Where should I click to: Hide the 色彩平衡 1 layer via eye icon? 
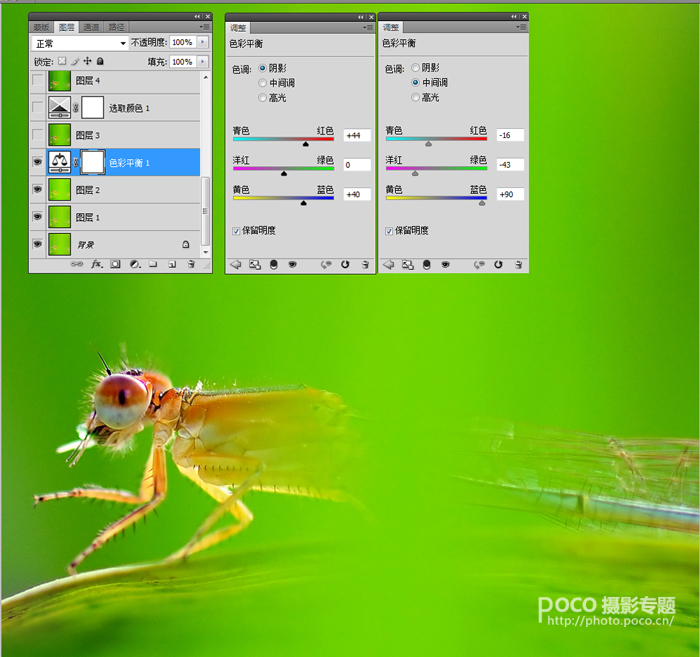click(38, 162)
